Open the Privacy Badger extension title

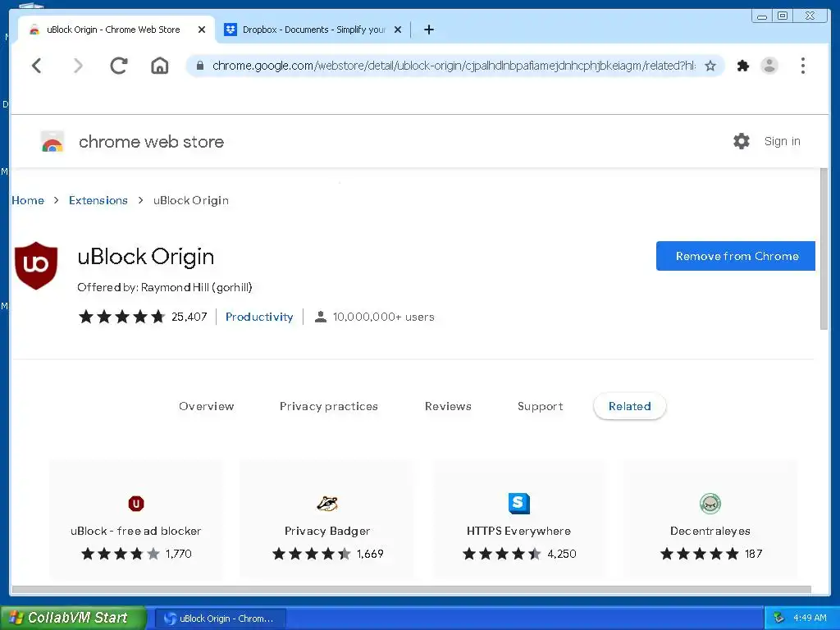point(326,531)
